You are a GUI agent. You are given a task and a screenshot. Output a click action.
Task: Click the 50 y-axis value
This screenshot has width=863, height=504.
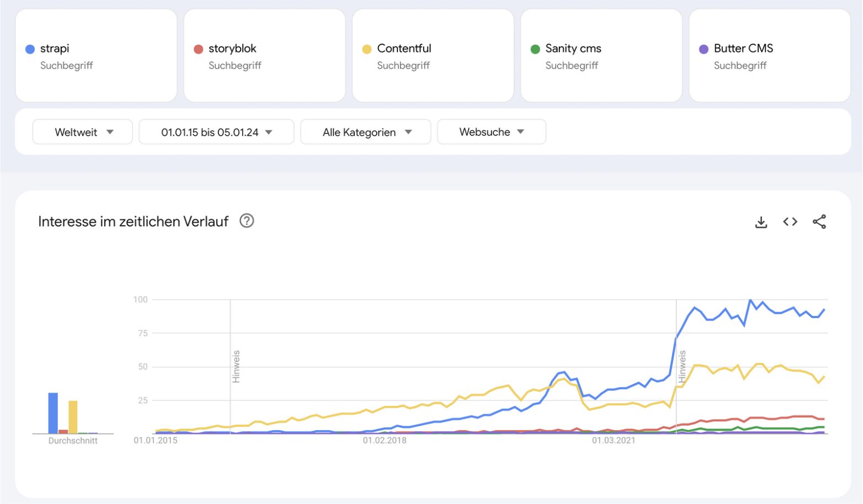pos(143,367)
